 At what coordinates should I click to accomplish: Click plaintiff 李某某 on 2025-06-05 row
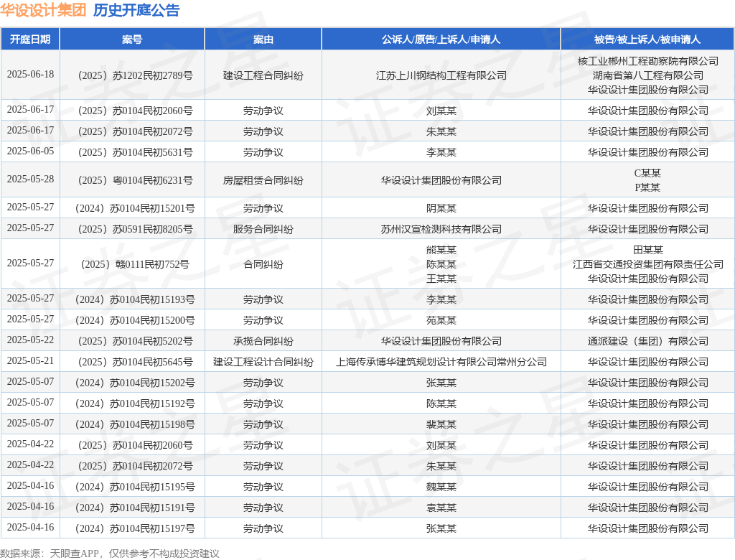point(441,152)
